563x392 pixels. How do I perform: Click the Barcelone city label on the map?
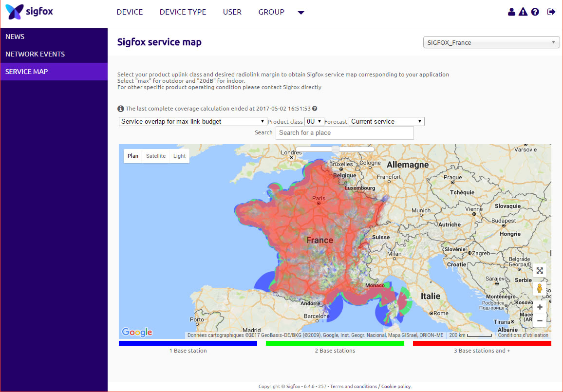(x=317, y=316)
